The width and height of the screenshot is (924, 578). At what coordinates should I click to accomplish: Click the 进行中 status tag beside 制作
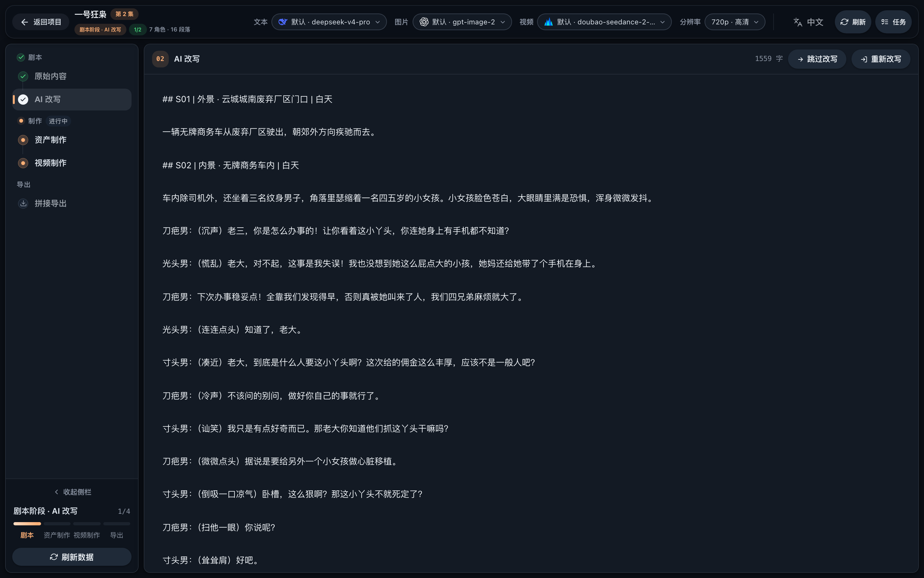pyautogui.click(x=58, y=121)
